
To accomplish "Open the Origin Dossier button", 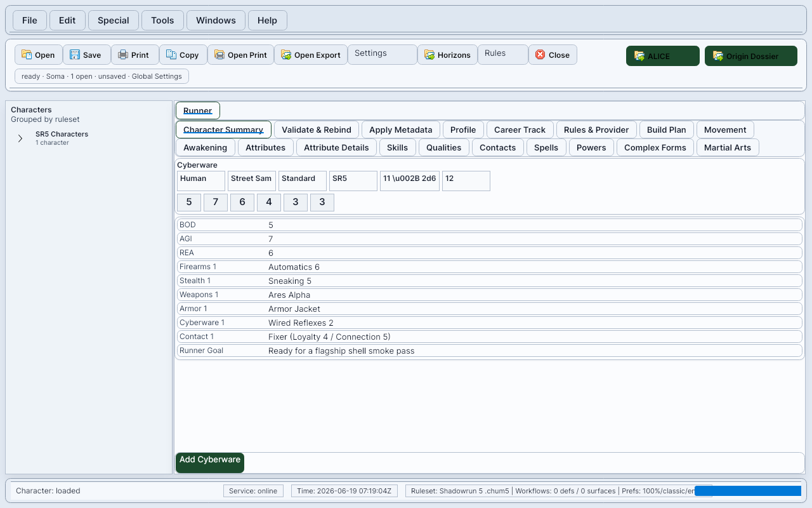I will tap(751, 56).
